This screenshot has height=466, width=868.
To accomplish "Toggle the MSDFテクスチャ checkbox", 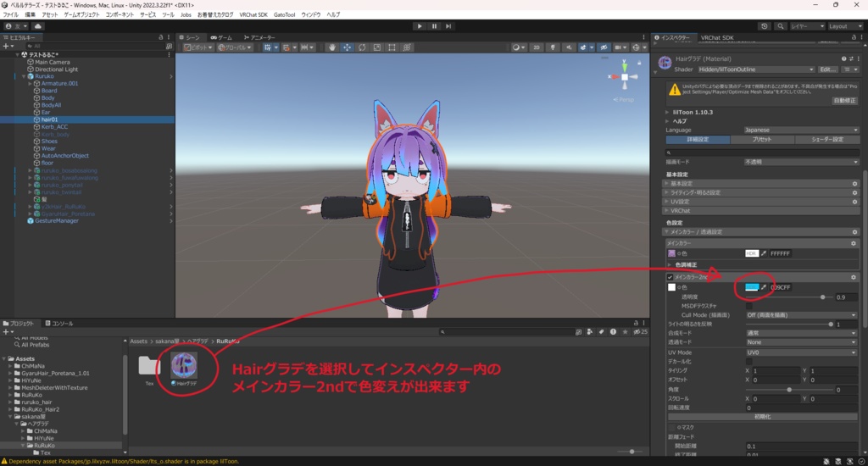I will click(x=749, y=306).
